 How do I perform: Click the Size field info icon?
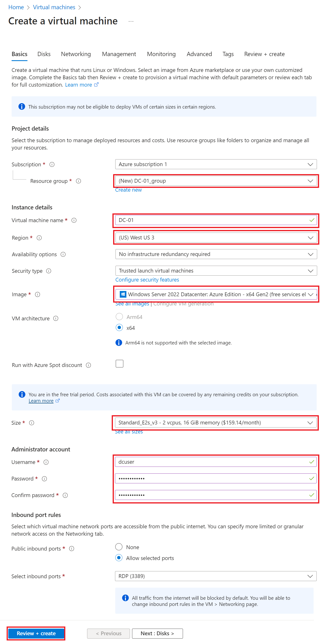click(31, 423)
